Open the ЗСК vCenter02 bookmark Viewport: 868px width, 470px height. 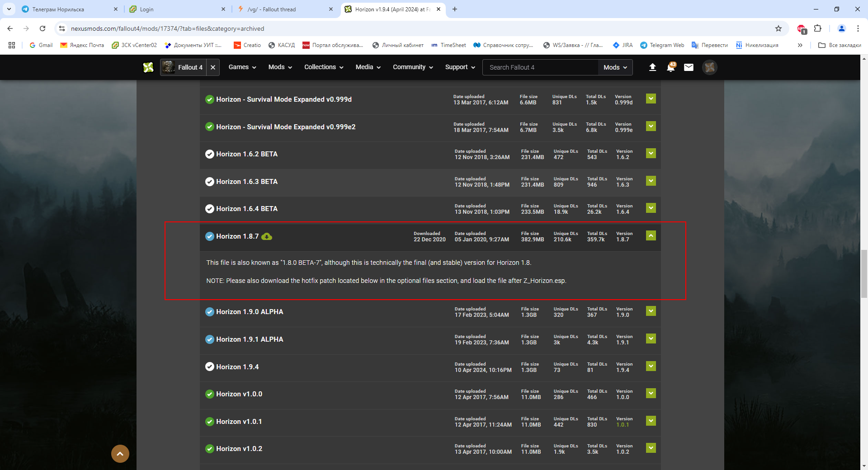(x=134, y=45)
